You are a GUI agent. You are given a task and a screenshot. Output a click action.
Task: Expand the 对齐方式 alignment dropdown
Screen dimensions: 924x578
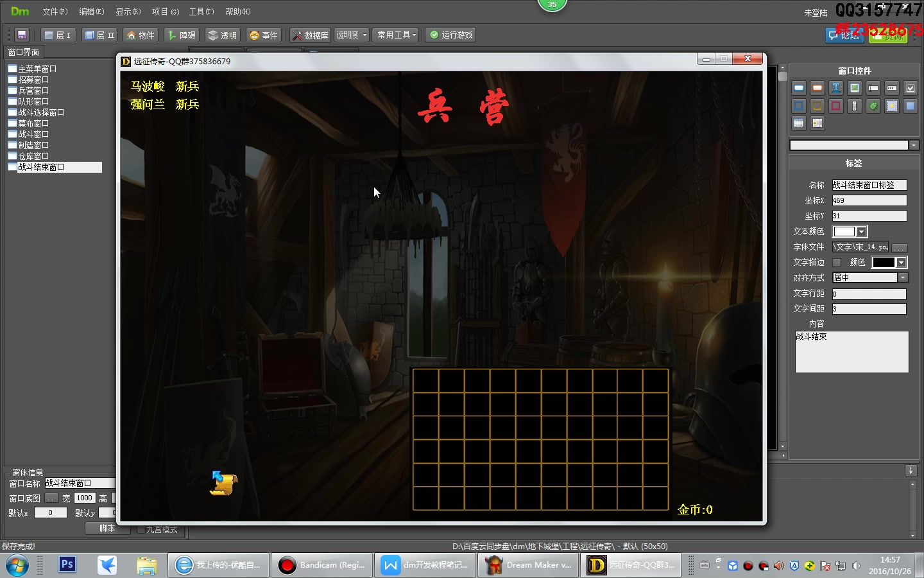903,277
